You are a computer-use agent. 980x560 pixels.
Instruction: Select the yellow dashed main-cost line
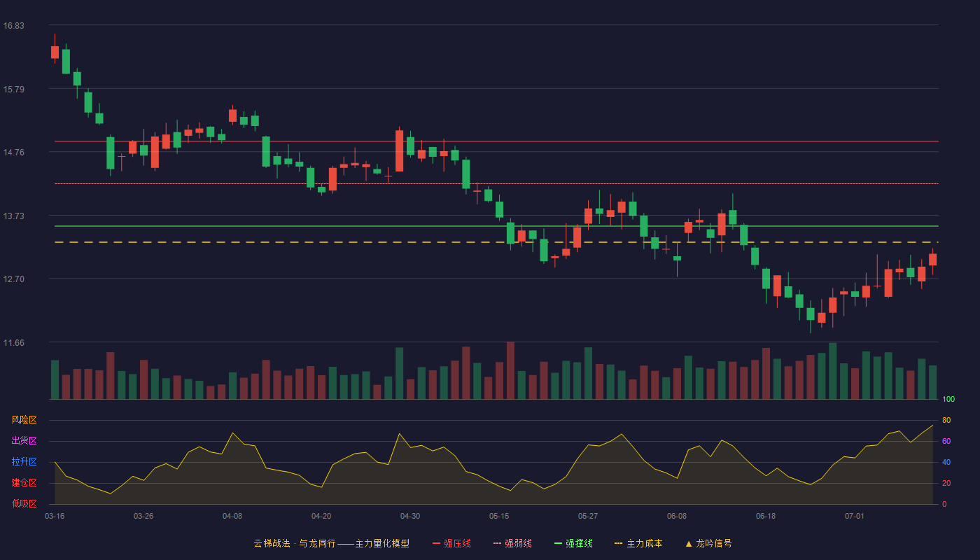point(496,242)
